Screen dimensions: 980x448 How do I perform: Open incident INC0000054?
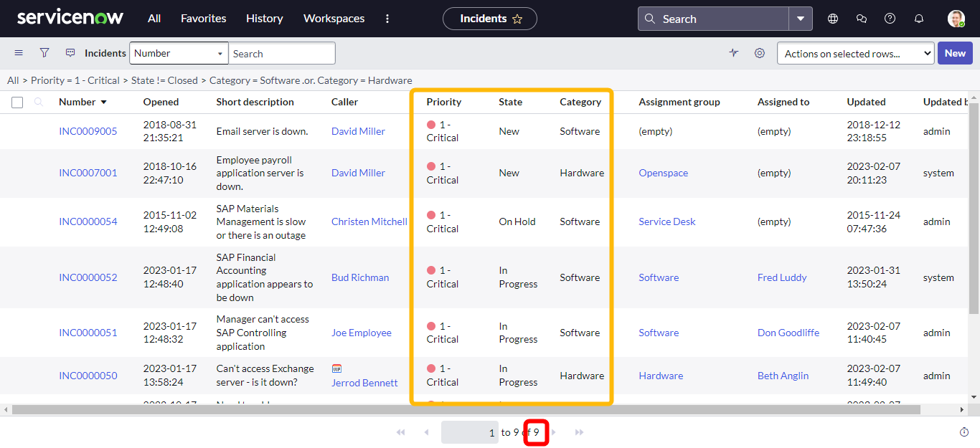(88, 221)
